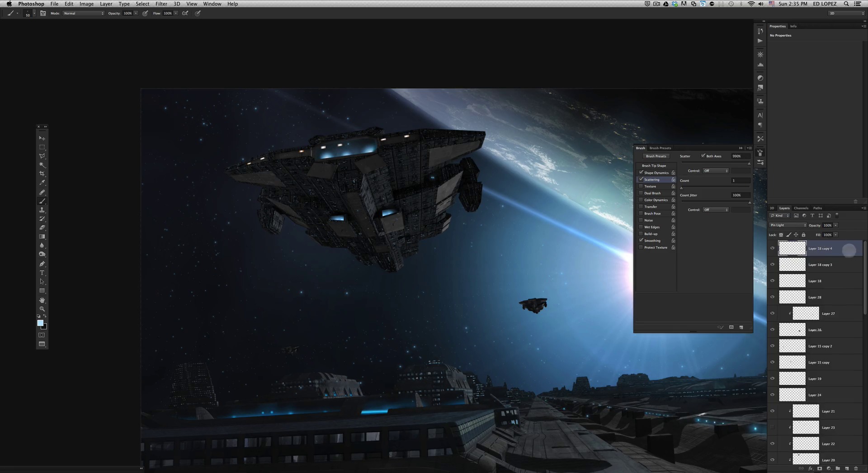Screen dimensions: 868x473
Task: Select the Eyedropper tool
Action: pyautogui.click(x=42, y=183)
